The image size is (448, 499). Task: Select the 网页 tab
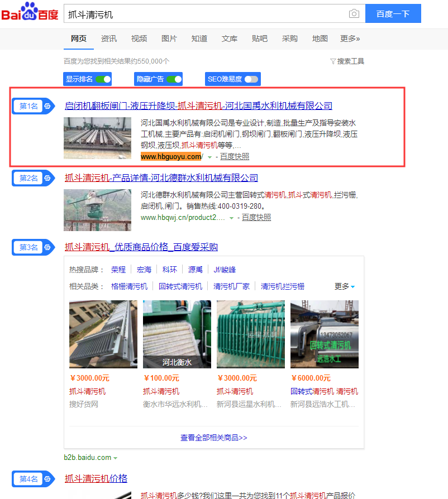tap(79, 39)
